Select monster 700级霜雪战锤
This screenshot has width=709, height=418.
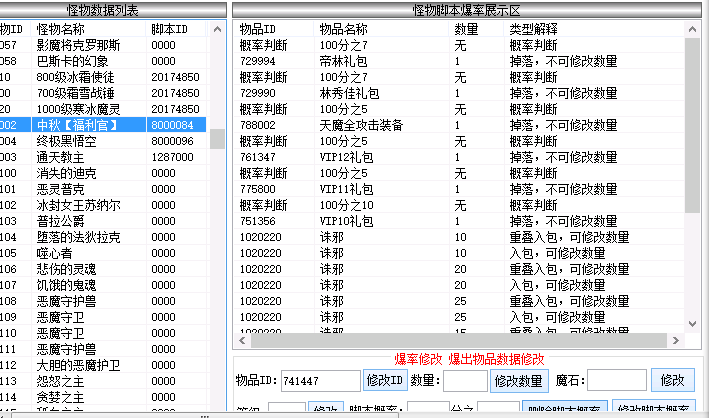coord(76,93)
